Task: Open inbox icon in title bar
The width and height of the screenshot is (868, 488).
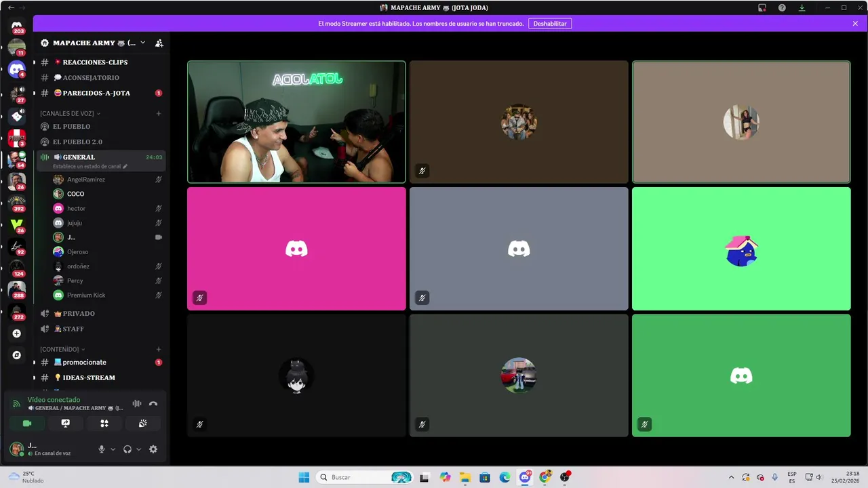Action: [762, 7]
